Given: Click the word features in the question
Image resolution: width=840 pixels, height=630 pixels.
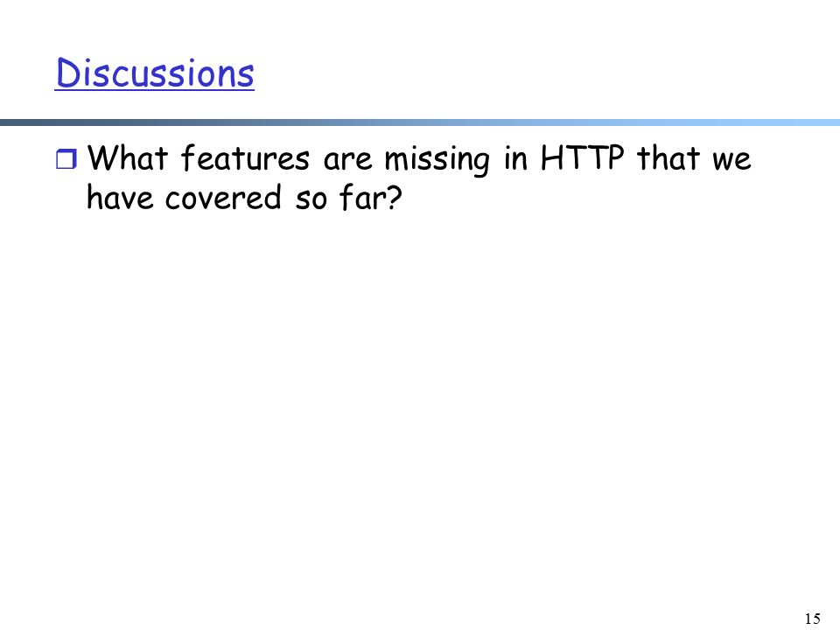Looking at the screenshot, I should [x=245, y=158].
